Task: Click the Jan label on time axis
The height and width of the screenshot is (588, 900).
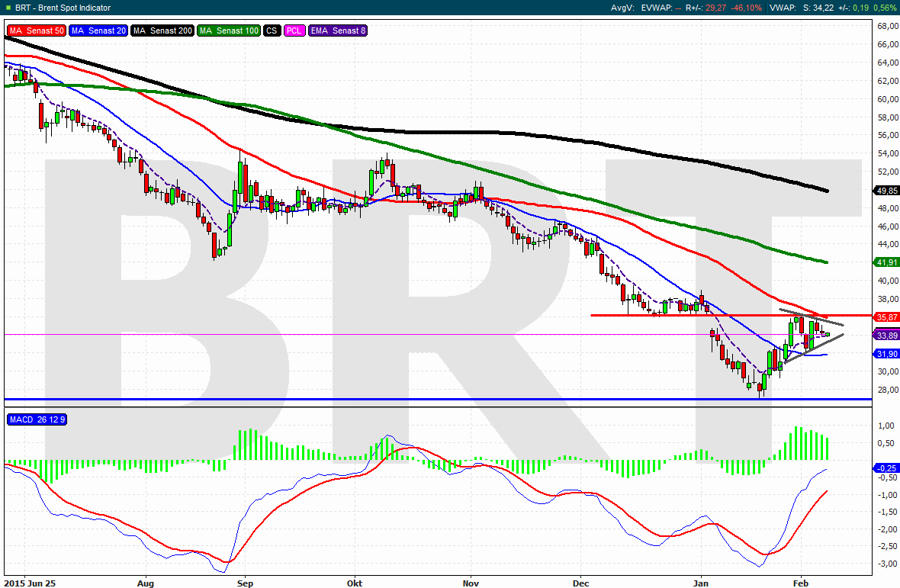Action: click(x=701, y=583)
